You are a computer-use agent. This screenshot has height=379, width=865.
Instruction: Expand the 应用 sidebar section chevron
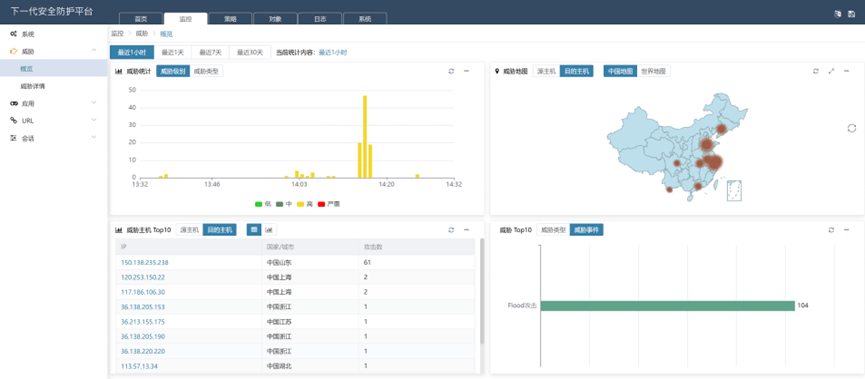tap(94, 103)
